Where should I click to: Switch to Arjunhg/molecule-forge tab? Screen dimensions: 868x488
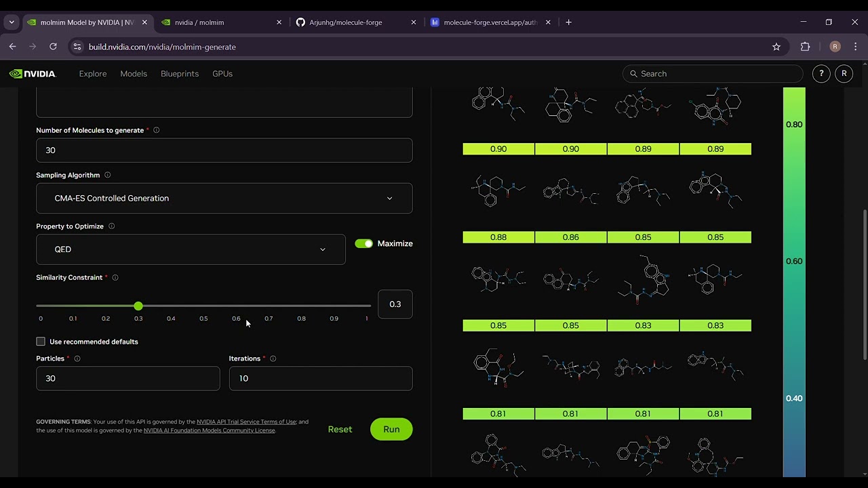[356, 22]
